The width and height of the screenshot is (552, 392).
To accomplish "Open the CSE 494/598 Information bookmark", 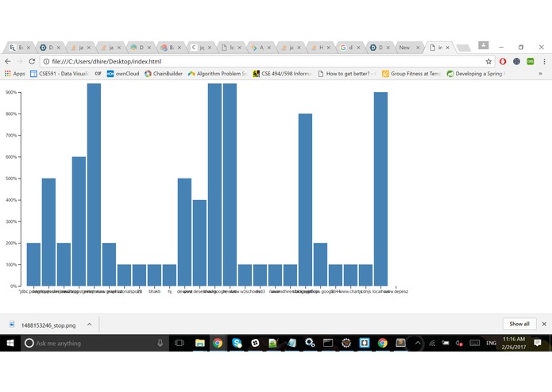I will coord(282,74).
